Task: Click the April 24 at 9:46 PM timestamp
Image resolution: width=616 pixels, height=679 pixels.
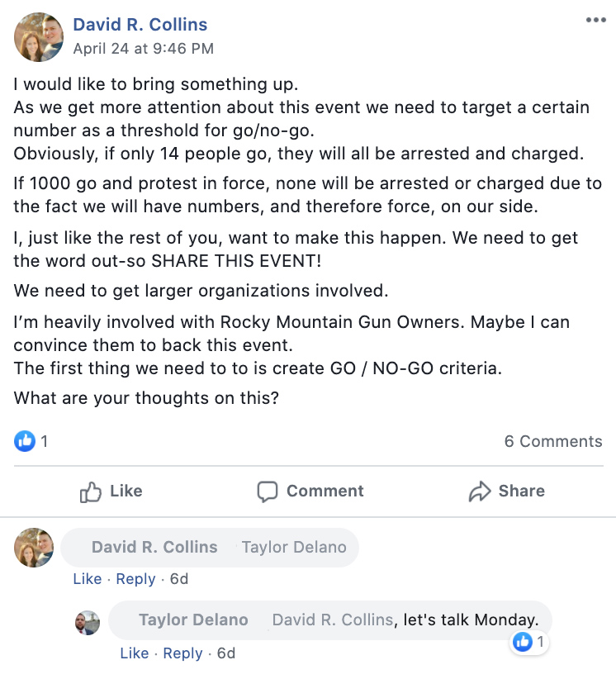Action: (x=143, y=49)
